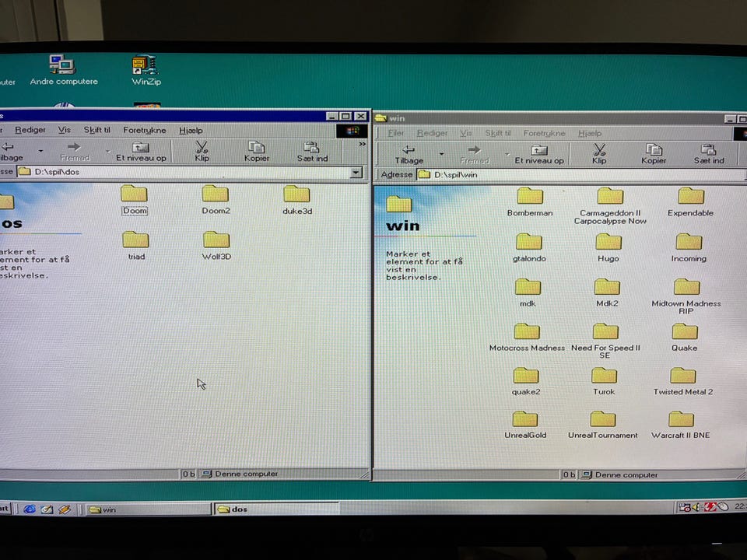Open Foretrukne menu in dos window

pos(145,130)
